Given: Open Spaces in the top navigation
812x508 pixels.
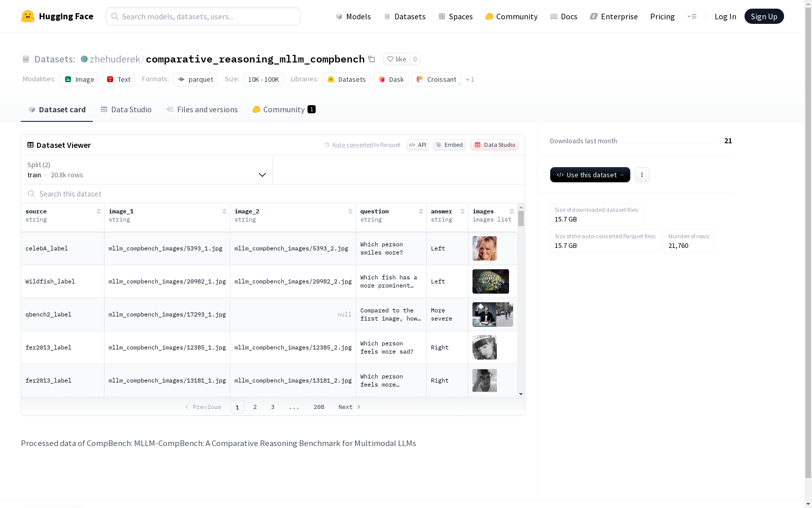Looking at the screenshot, I should [456, 16].
